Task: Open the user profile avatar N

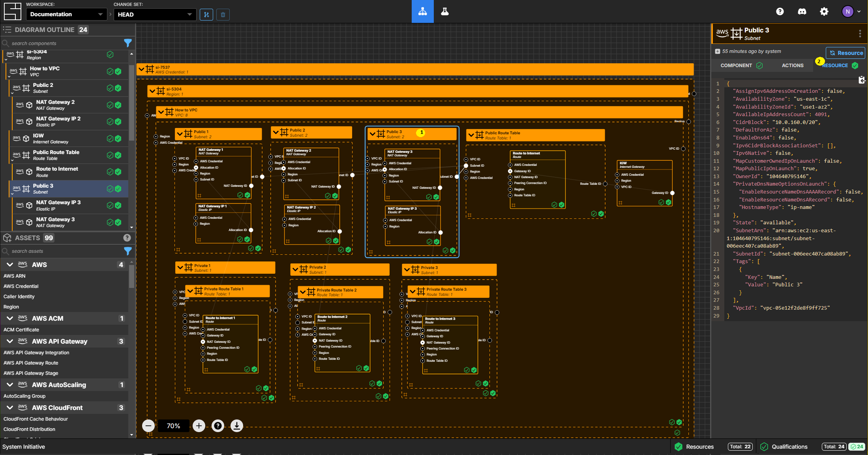Action: point(847,11)
